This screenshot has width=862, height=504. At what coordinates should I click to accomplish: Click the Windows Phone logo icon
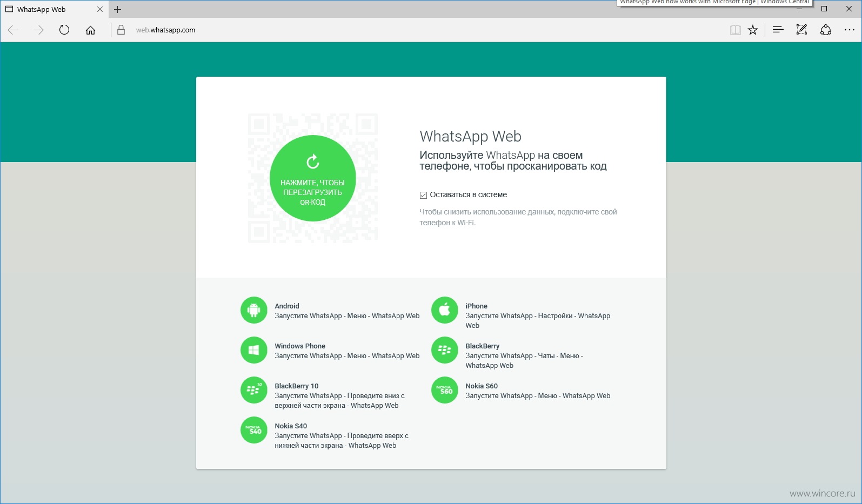click(x=254, y=350)
